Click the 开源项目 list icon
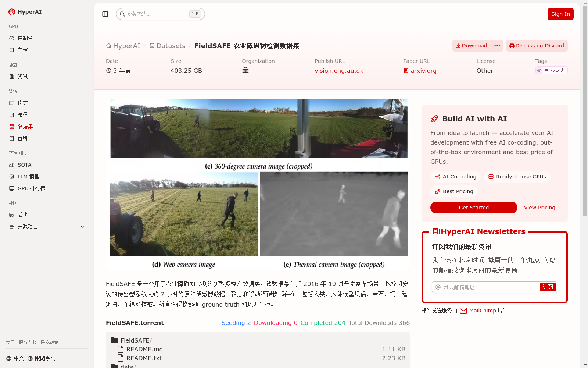This screenshot has height=368, width=588. tap(12, 227)
